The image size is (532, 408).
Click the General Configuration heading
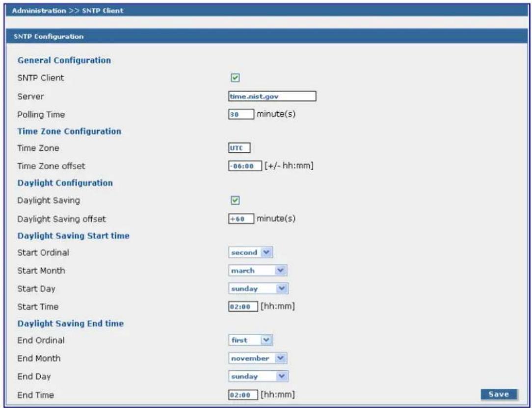64,60
